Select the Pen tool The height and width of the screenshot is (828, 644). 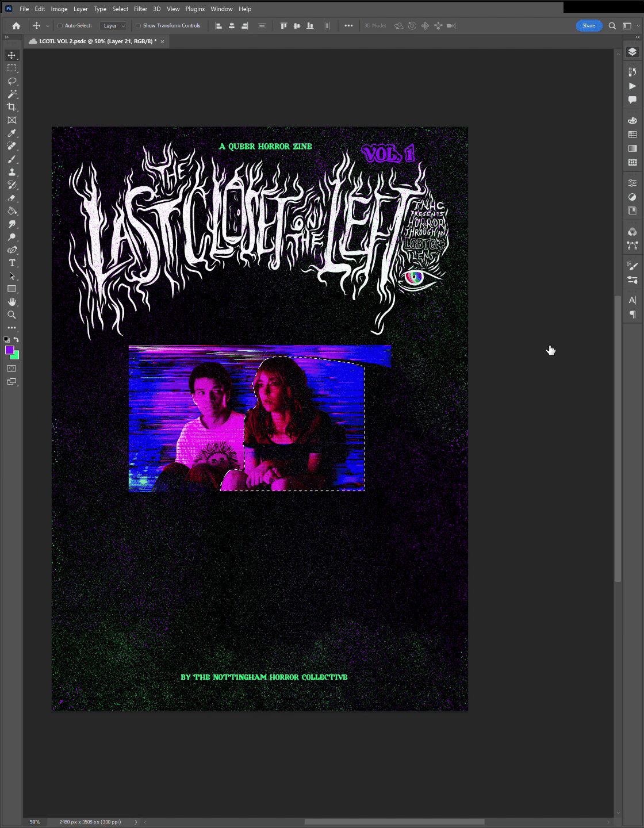(x=11, y=250)
